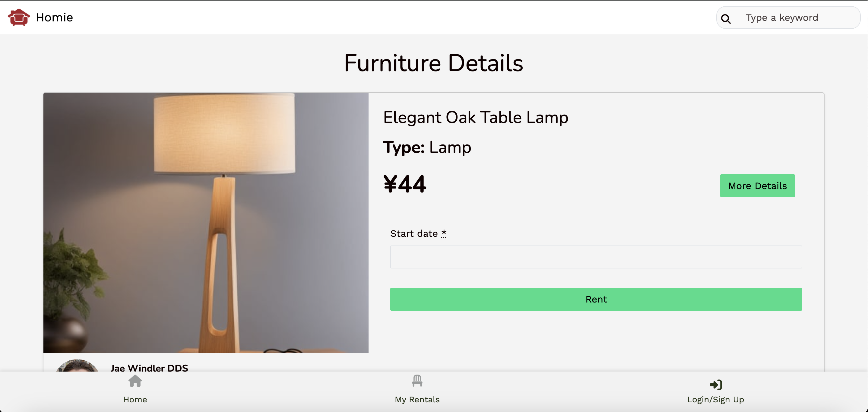Screen dimensions: 868x412
Task: Click the Homie brand name text
Action: coord(54,17)
